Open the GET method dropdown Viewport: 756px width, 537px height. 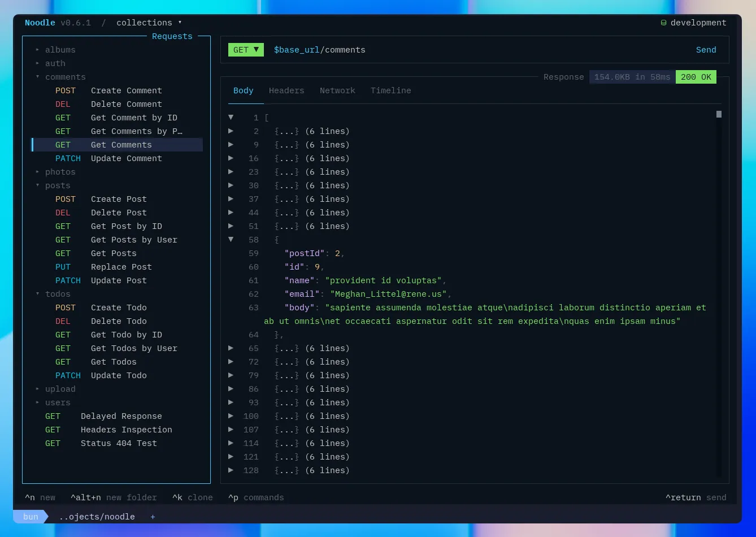pos(246,50)
